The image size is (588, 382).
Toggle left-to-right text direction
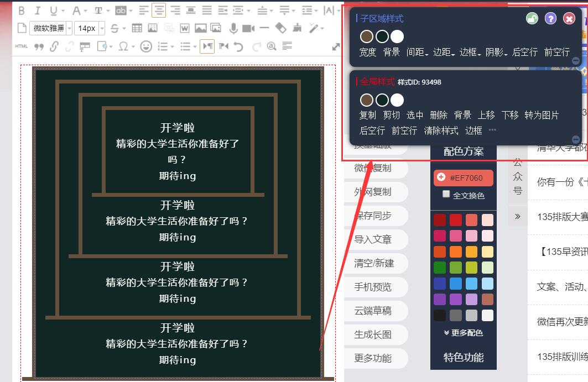tap(207, 46)
